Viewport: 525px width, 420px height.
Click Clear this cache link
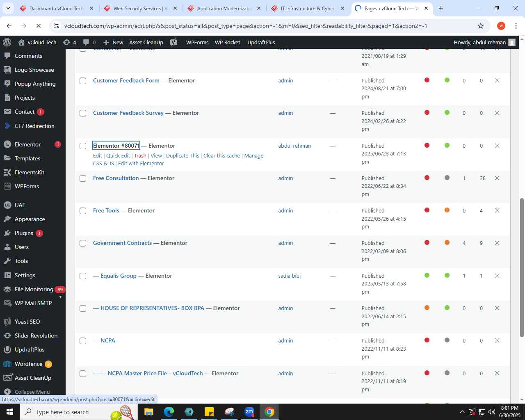coord(222,155)
